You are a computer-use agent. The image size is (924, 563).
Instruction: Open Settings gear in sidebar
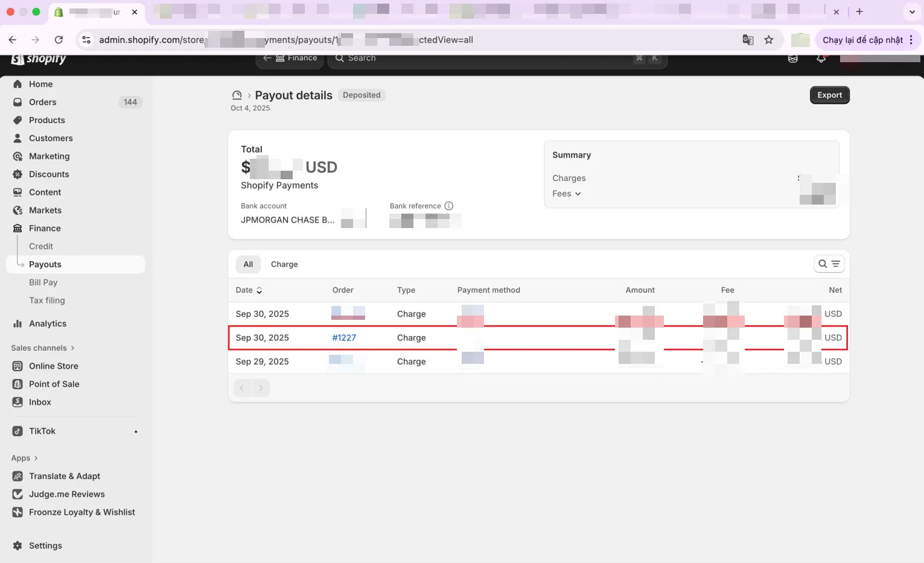(x=18, y=546)
